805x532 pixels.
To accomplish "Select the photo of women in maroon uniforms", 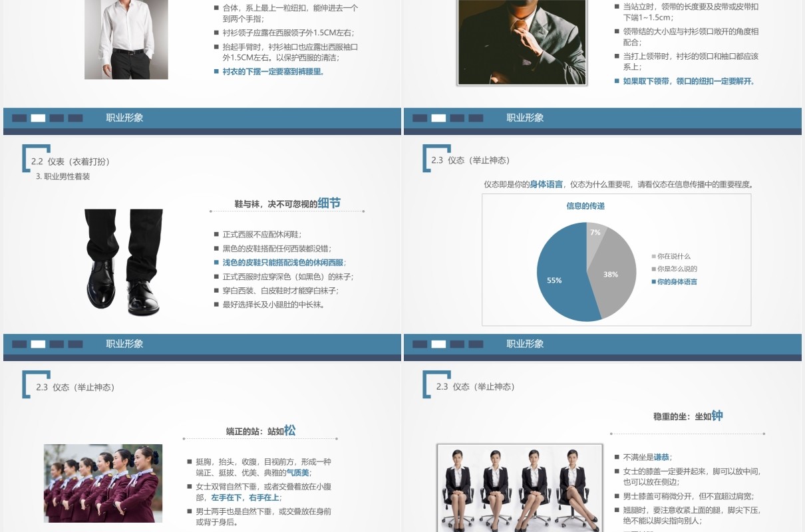I will [x=103, y=483].
